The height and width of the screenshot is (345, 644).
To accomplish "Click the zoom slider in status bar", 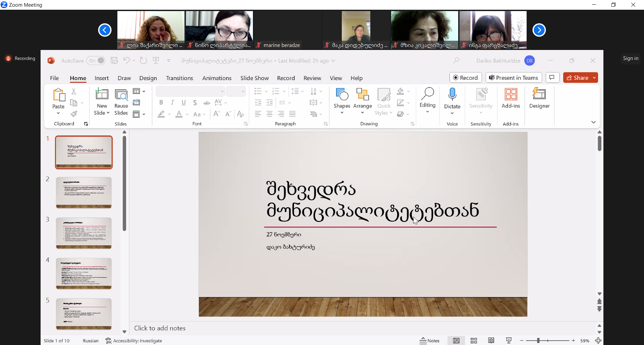I will (538, 341).
